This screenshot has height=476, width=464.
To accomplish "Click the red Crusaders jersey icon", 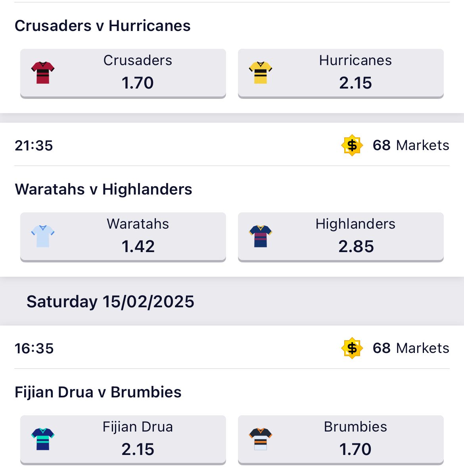I will point(43,73).
